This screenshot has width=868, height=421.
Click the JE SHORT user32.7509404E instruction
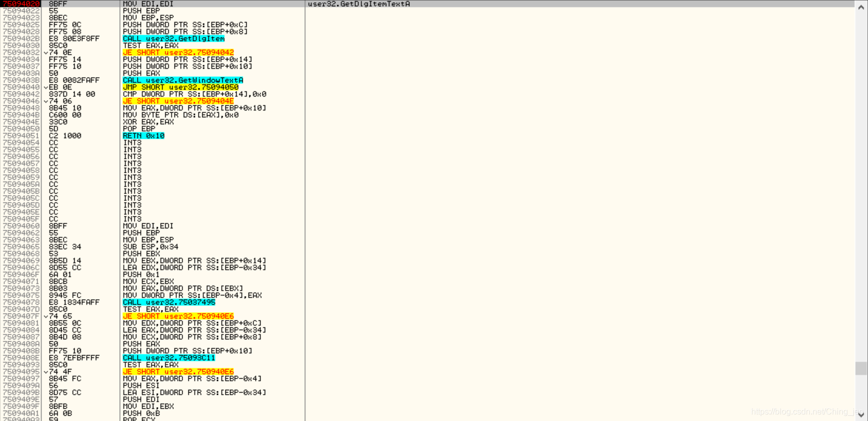[178, 101]
